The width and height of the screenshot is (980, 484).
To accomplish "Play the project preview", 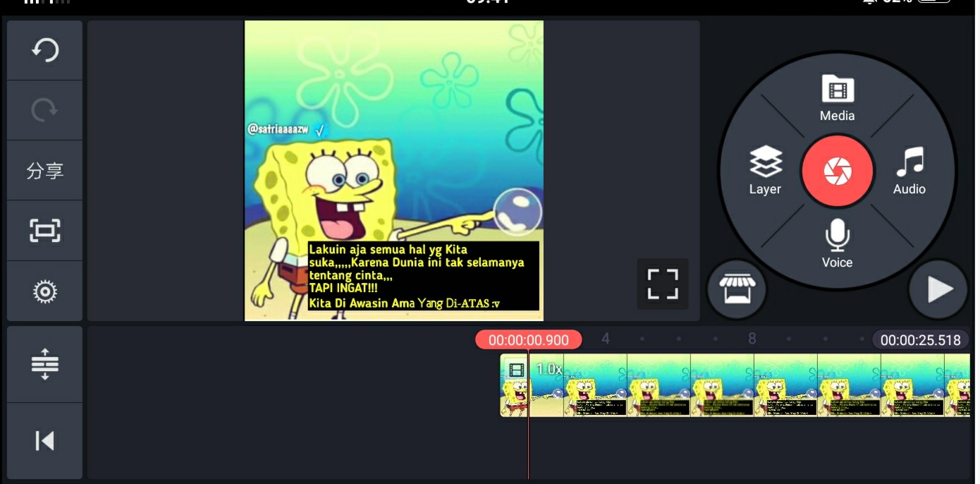I will coord(938,289).
